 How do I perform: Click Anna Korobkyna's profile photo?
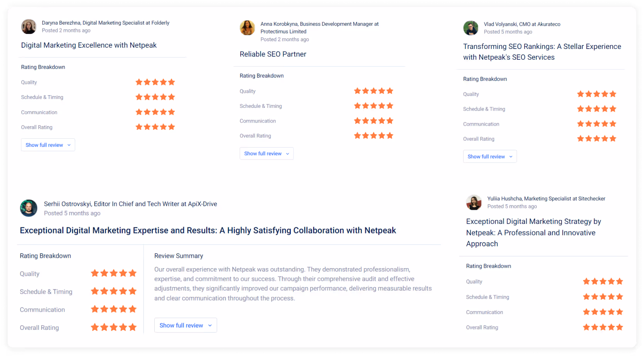pyautogui.click(x=247, y=28)
